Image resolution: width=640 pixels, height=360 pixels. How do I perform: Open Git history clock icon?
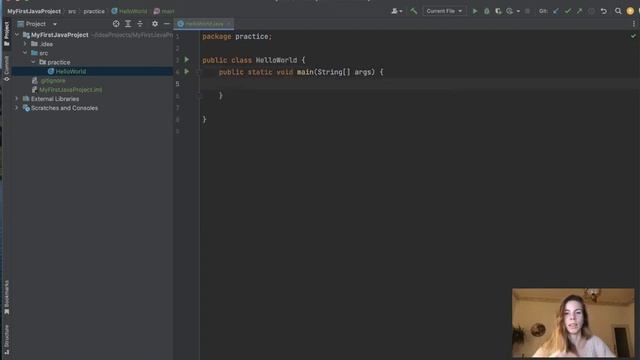click(x=591, y=11)
